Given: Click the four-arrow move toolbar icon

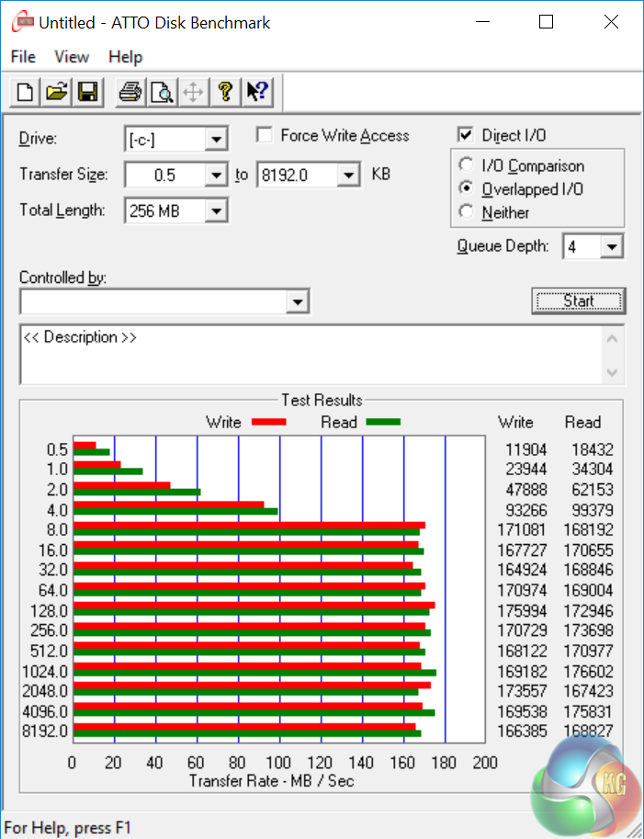Looking at the screenshot, I should tap(193, 92).
